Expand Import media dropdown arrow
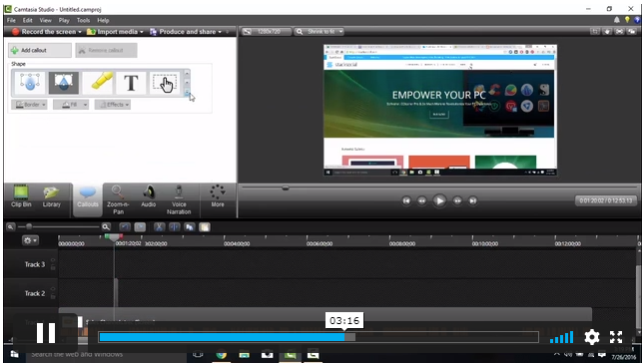Image resolution: width=644 pixels, height=364 pixels. click(x=142, y=32)
